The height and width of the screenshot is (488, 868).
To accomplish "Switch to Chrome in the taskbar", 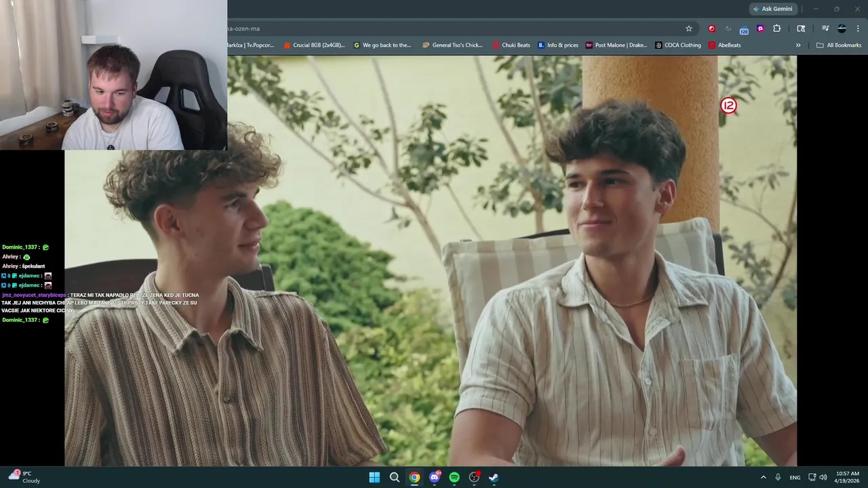I will pyautogui.click(x=414, y=477).
